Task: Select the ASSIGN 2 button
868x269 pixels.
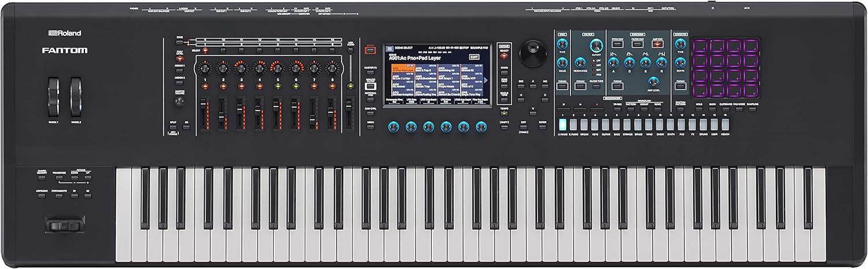Action: 179,82
